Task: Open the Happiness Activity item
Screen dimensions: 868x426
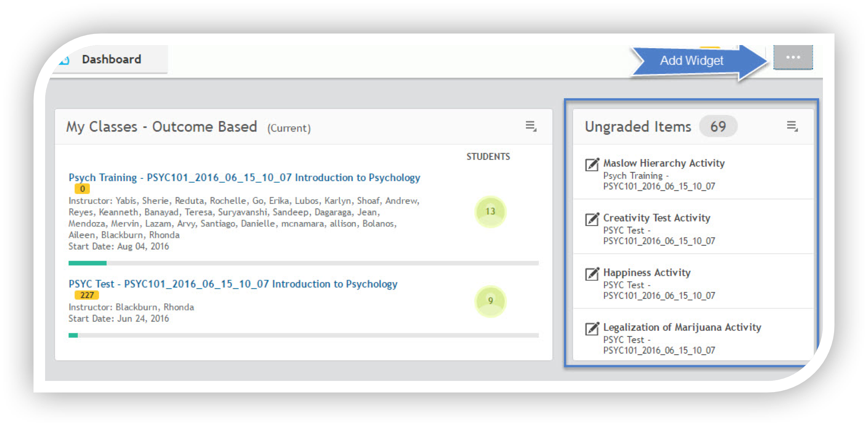Action: pyautogui.click(x=647, y=272)
